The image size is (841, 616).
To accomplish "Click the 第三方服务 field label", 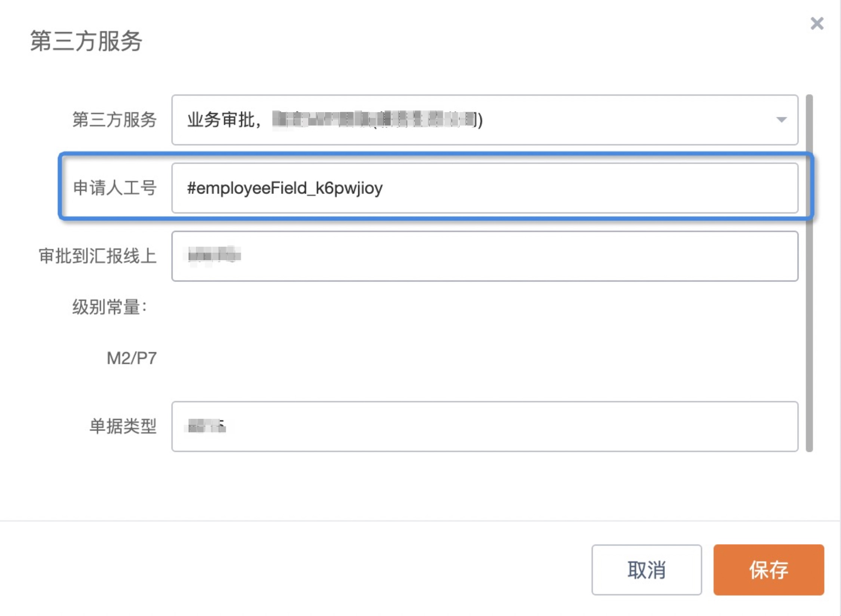I will point(114,120).
